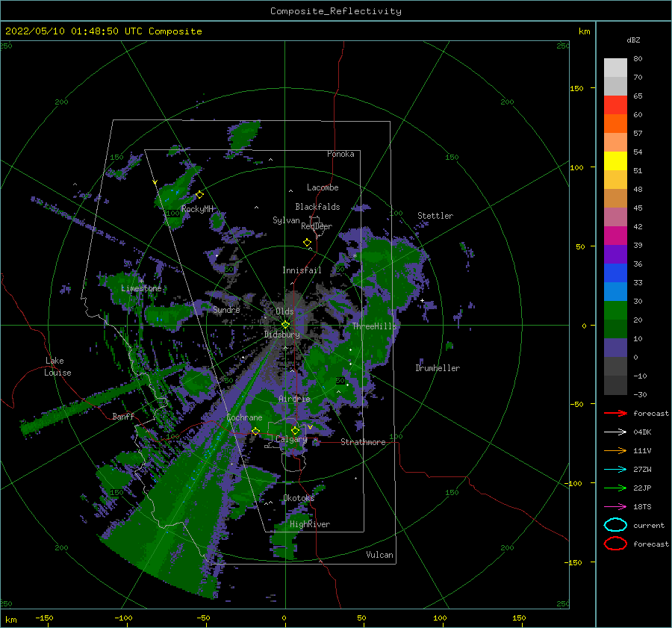Click the yellow diamond marker near RedDeer
The width and height of the screenshot is (672, 628).
(x=307, y=242)
